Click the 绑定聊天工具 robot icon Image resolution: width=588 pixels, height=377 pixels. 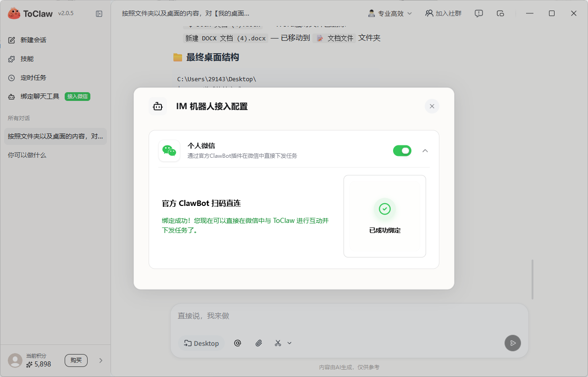(11, 96)
